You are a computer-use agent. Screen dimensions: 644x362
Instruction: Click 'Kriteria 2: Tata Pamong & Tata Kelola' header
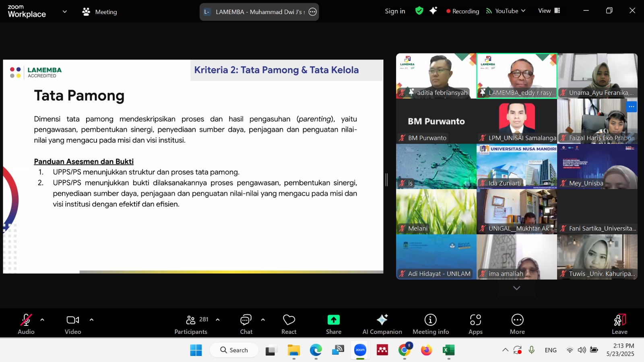(277, 70)
